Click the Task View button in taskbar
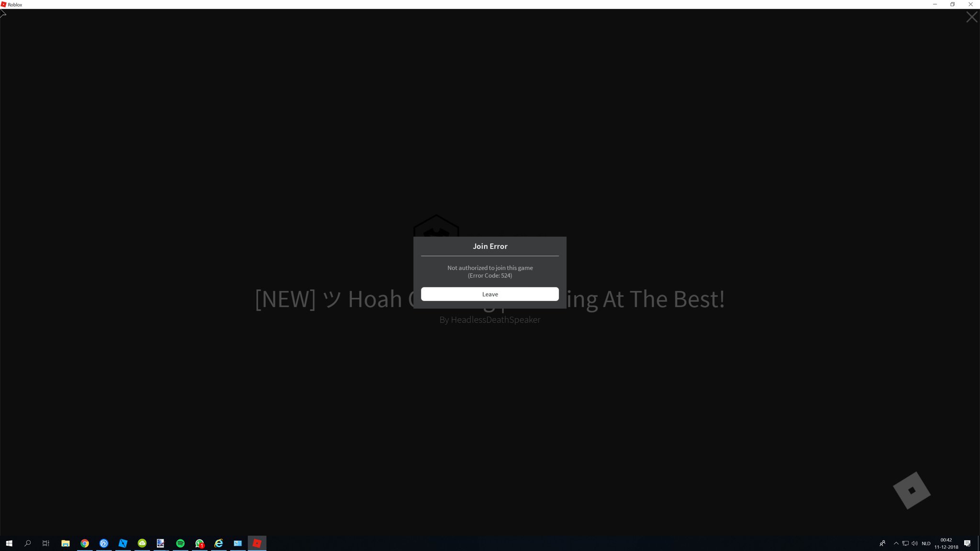 46,544
